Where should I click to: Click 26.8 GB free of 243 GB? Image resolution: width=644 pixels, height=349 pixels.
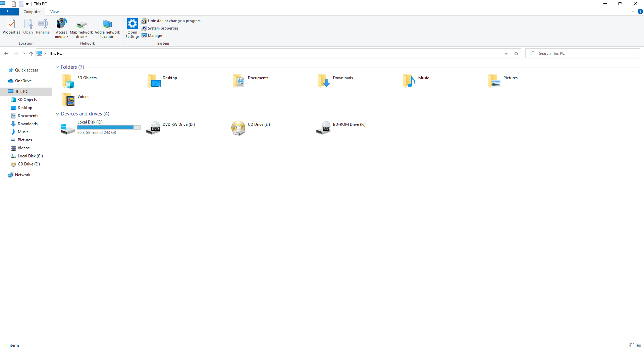[97, 133]
